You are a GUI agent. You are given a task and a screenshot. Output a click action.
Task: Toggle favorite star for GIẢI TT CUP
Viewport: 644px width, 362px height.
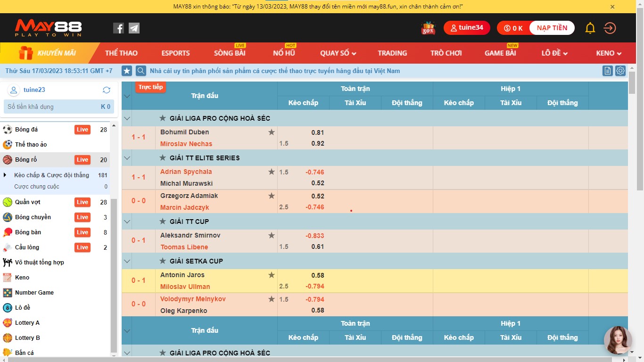[163, 222]
